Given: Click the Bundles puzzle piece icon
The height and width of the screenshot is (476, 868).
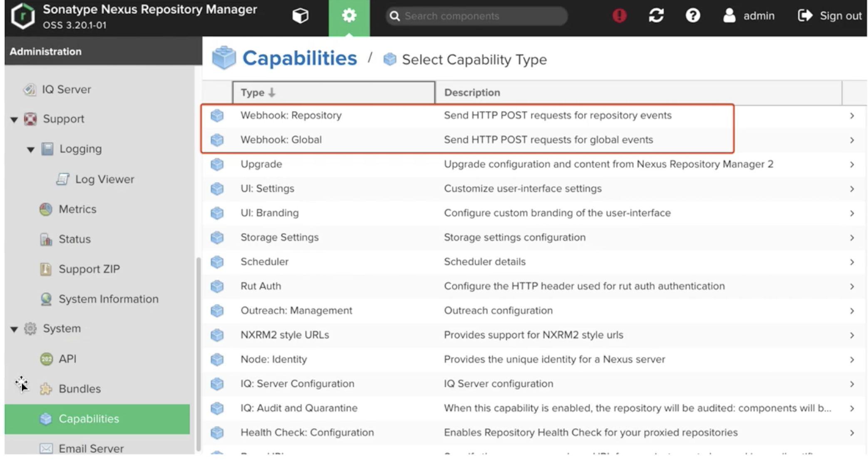Looking at the screenshot, I should pyautogui.click(x=46, y=389).
